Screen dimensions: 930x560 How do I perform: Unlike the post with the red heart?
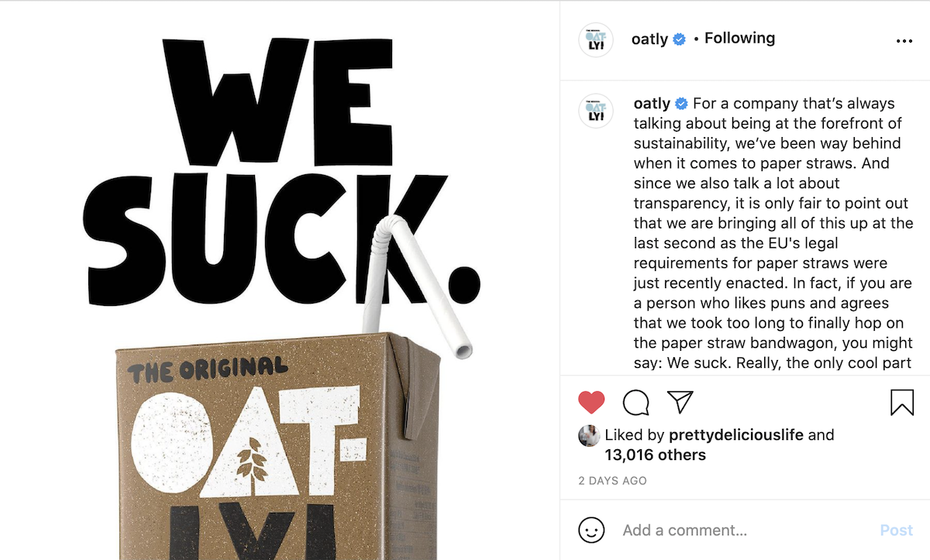click(591, 402)
